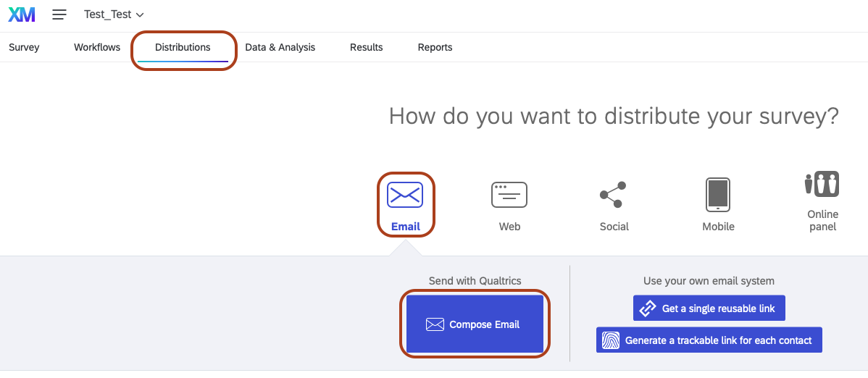Pick the Social share icon

614,195
